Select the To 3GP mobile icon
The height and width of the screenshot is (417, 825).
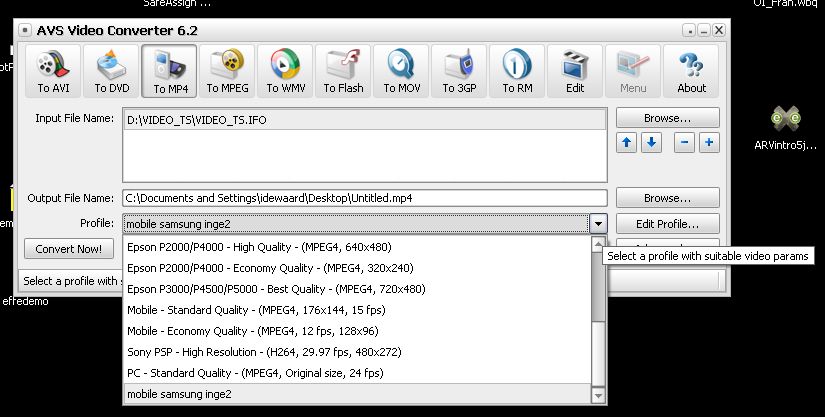pyautogui.click(x=459, y=71)
